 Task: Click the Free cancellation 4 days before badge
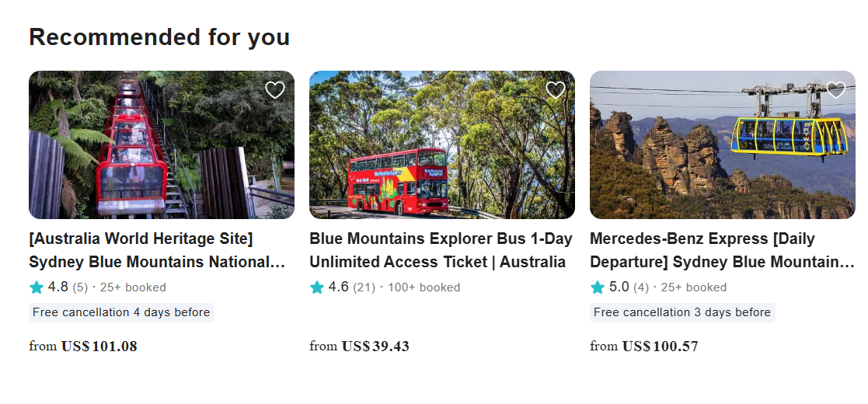121,312
